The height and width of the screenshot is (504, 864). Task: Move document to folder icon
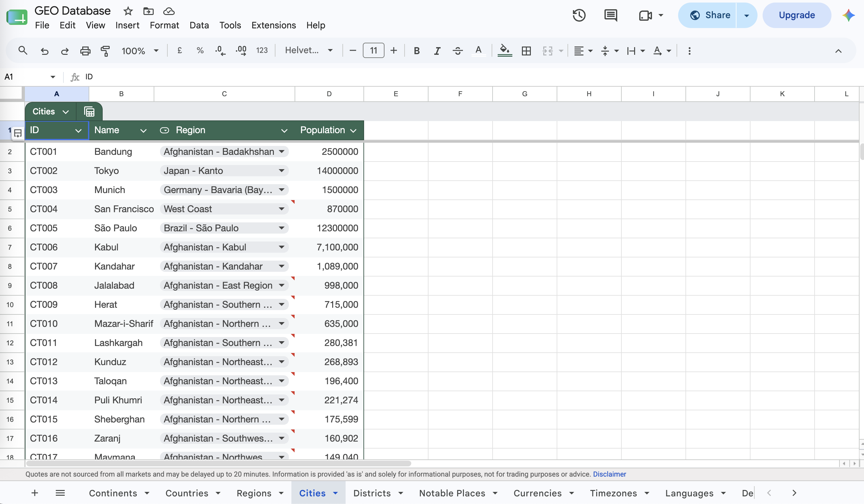148,11
